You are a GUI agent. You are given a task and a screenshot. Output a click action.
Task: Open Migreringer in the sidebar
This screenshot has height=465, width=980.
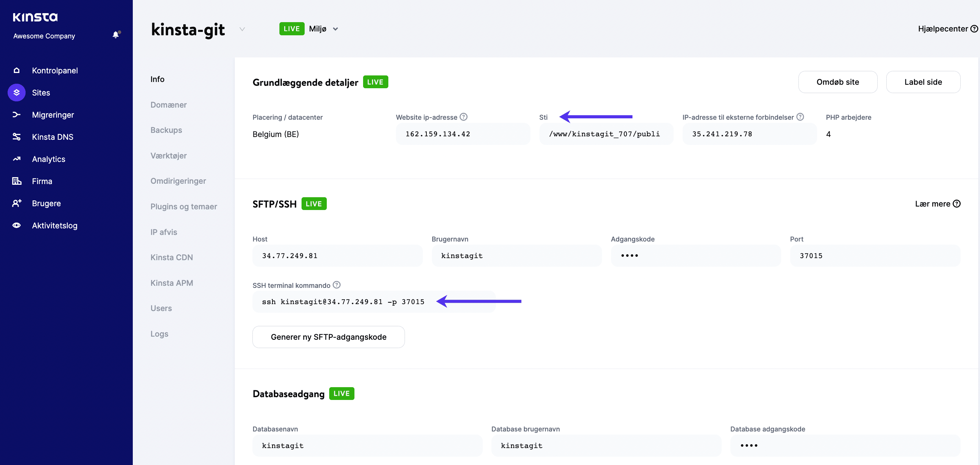pos(53,115)
